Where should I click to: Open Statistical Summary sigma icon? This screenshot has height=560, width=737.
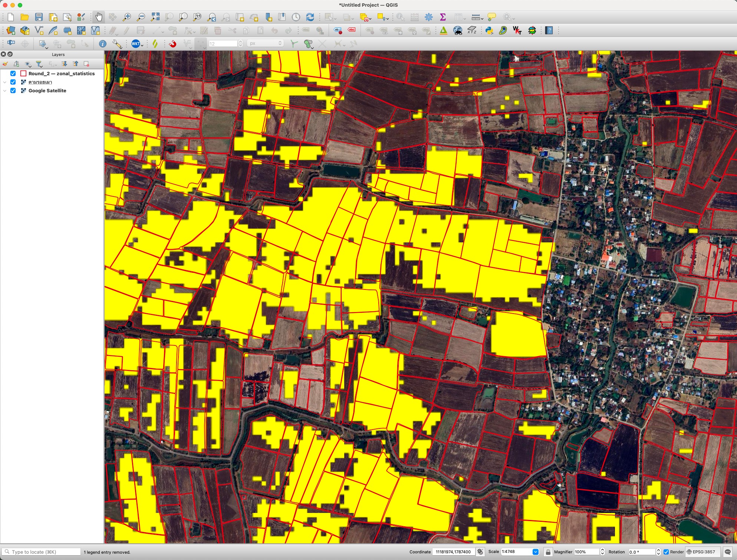click(x=443, y=17)
